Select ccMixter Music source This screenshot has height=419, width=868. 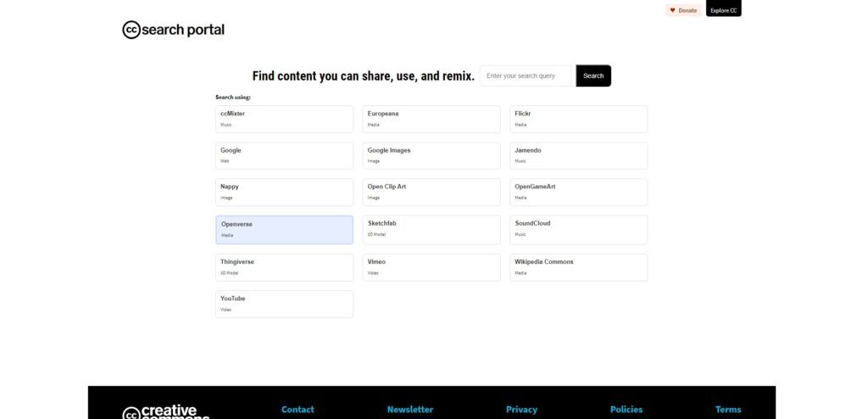[x=285, y=119]
